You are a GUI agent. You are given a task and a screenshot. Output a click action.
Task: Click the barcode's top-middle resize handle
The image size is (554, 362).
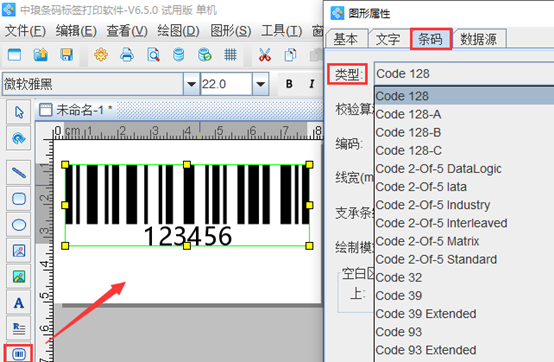187,165
